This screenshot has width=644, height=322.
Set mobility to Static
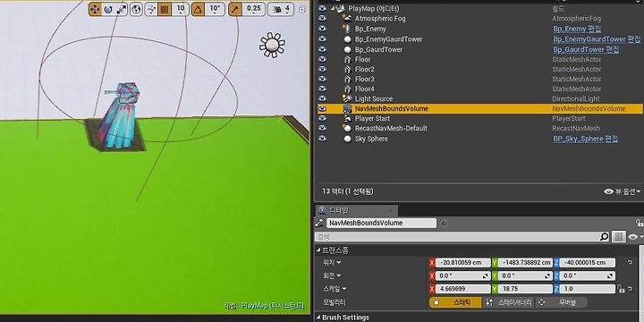point(456,302)
